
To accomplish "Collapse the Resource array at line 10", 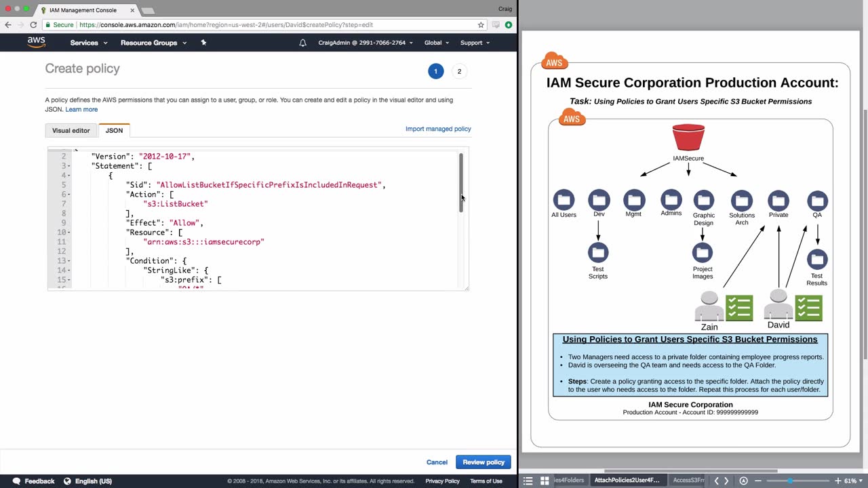I will (x=70, y=232).
